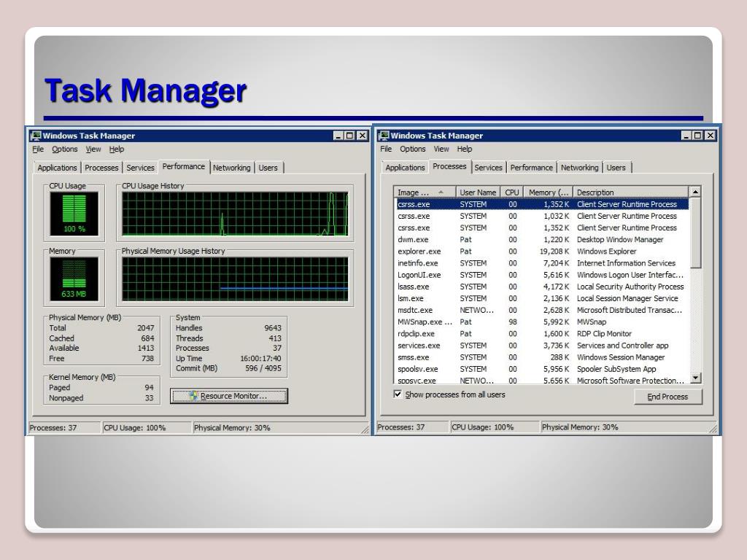The height and width of the screenshot is (560, 747).
Task: Switch to Users tab in left window
Action: pos(268,168)
